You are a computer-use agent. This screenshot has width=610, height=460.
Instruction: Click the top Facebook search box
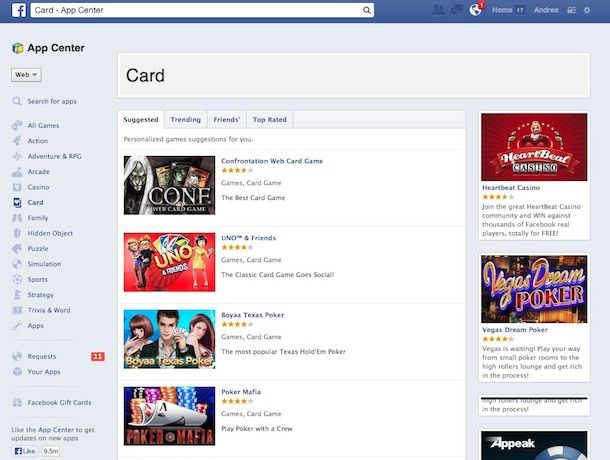(202, 10)
